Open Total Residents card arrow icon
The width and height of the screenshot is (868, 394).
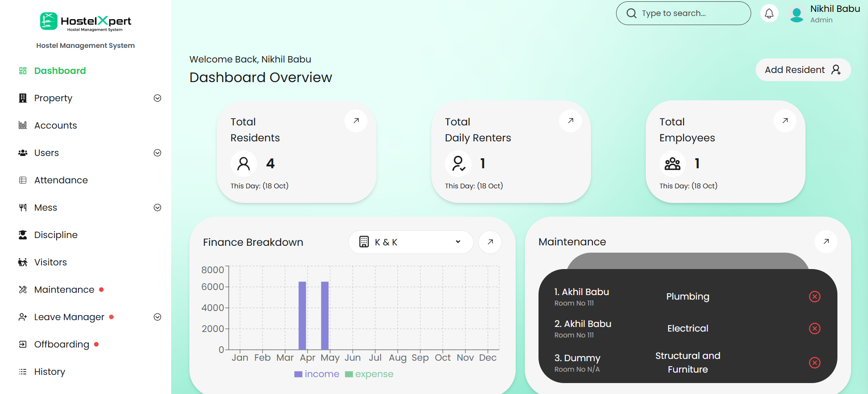356,121
